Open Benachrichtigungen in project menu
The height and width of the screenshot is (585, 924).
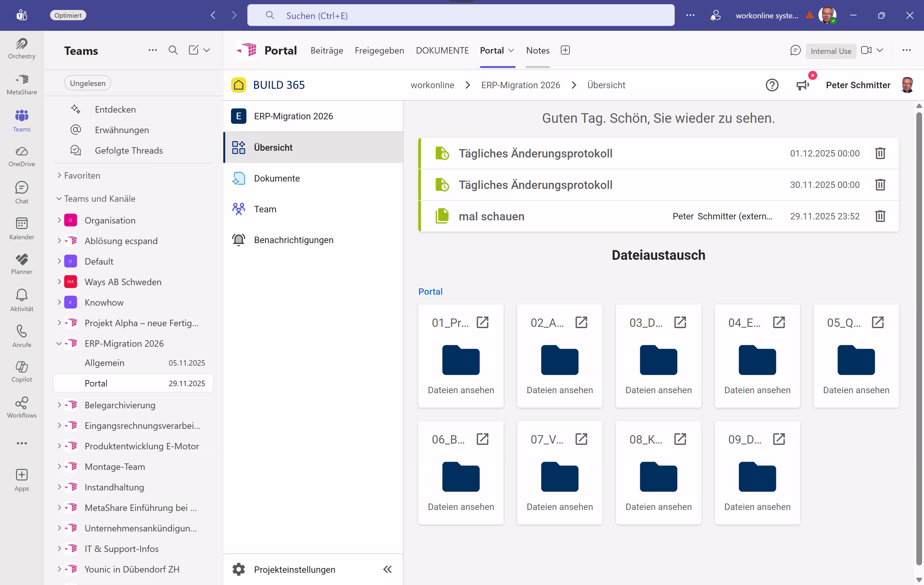pos(293,240)
